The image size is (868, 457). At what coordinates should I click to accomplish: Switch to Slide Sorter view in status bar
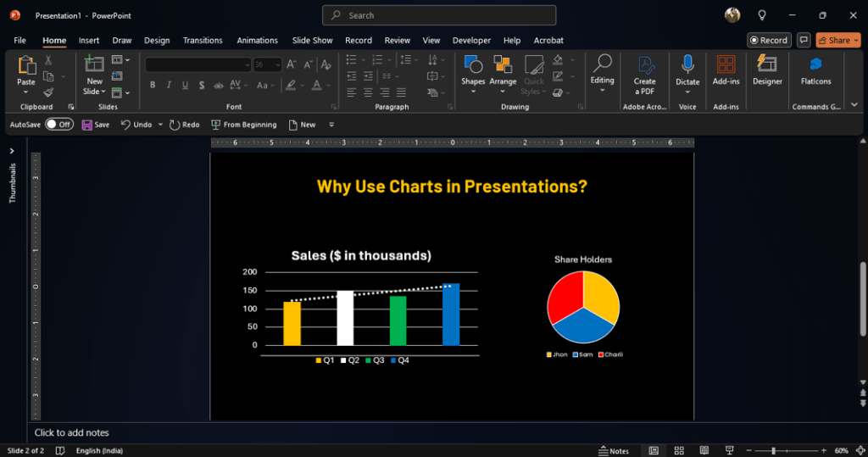coord(677,450)
